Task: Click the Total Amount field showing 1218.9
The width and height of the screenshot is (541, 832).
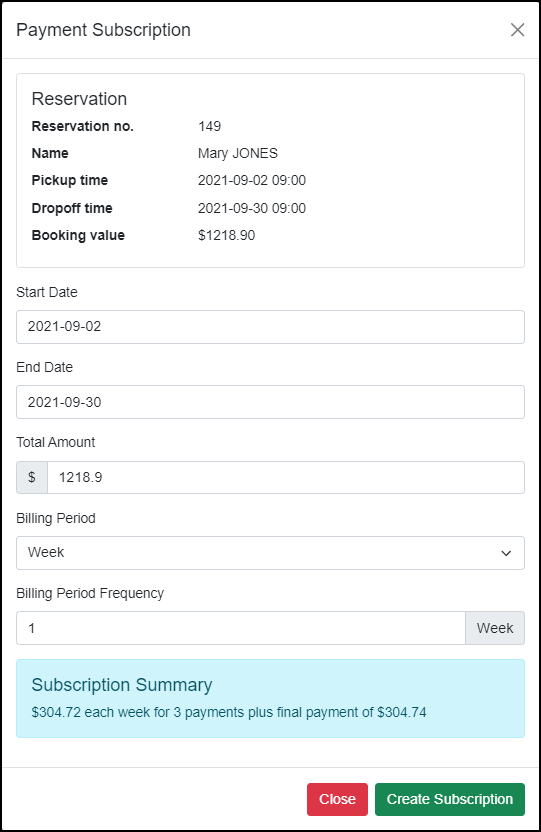Action: point(286,478)
